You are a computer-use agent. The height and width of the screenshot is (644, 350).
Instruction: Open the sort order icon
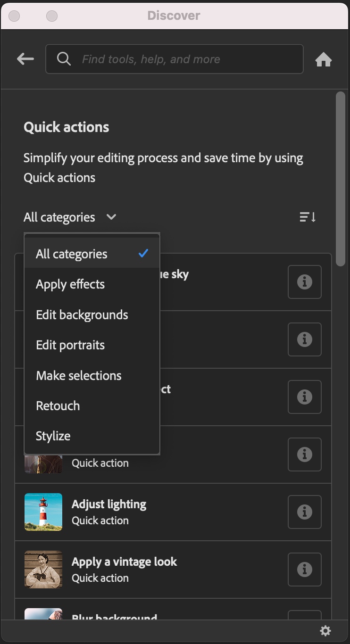coord(308,217)
